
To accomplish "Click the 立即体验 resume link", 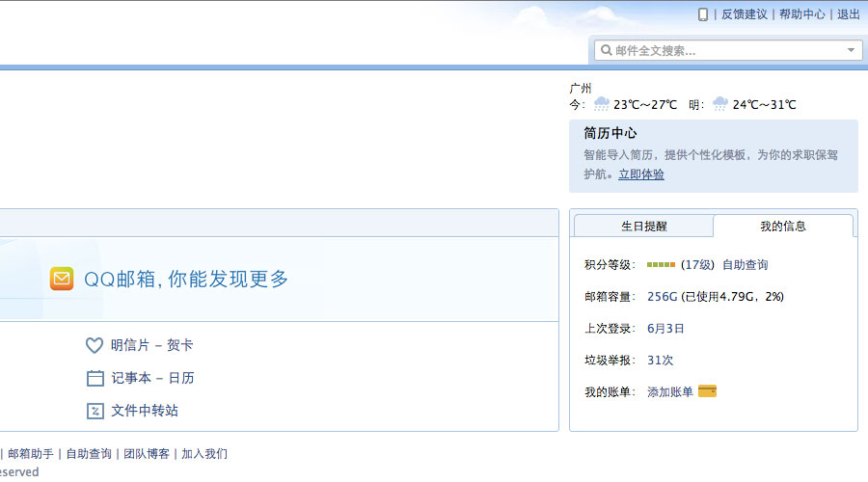I will tap(641, 174).
